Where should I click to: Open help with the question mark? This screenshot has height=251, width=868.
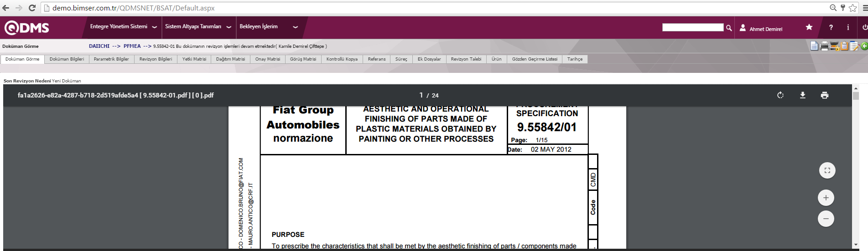(x=831, y=27)
